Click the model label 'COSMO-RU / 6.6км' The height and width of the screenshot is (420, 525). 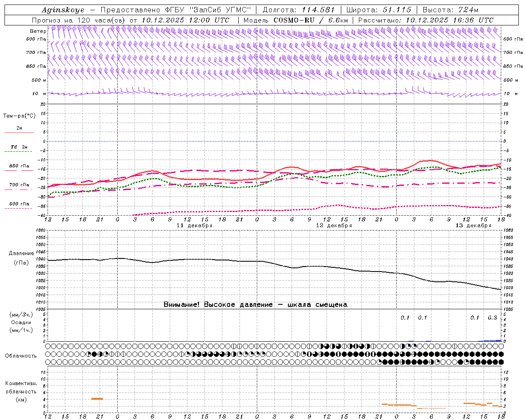point(310,20)
